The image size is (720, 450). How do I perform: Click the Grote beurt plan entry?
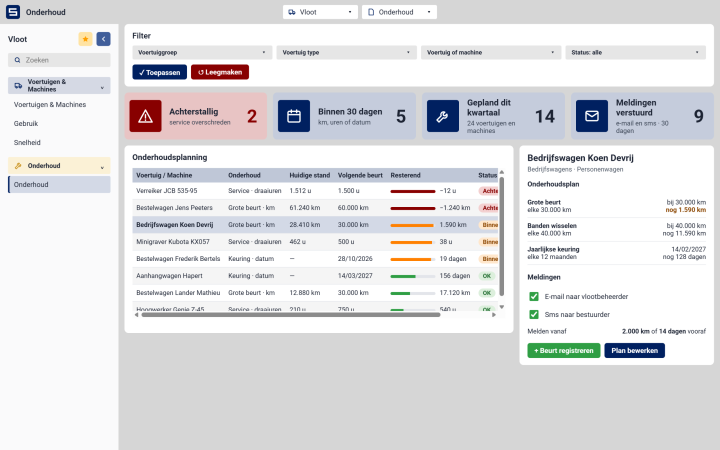tap(617, 206)
